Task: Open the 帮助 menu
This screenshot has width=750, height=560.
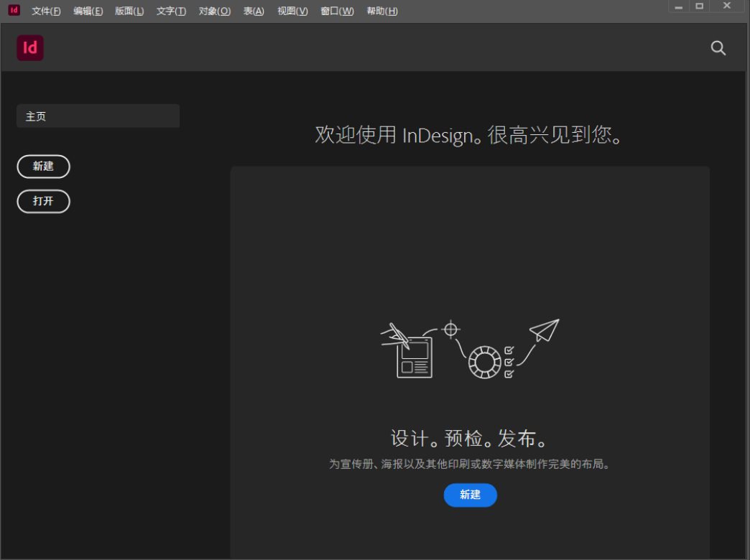Action: (x=381, y=11)
